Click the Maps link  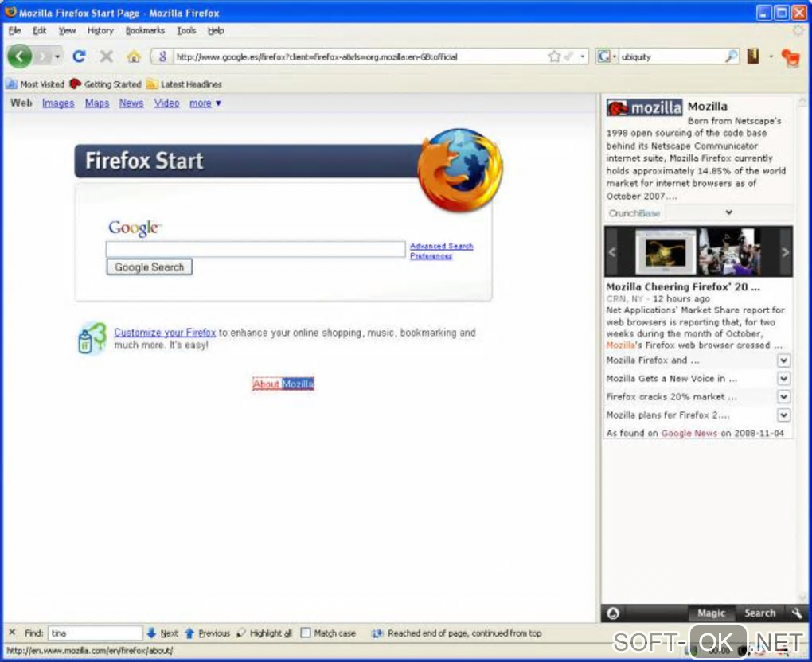pos(97,103)
